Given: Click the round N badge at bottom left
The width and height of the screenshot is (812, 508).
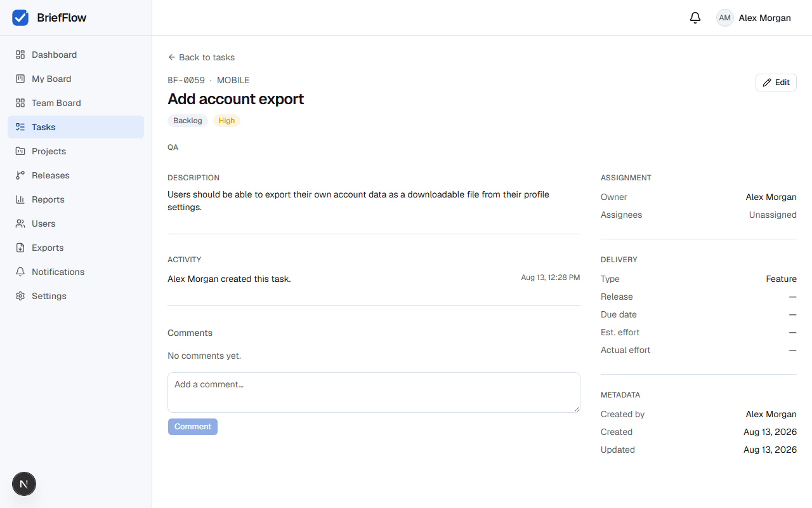Looking at the screenshot, I should coord(24,484).
